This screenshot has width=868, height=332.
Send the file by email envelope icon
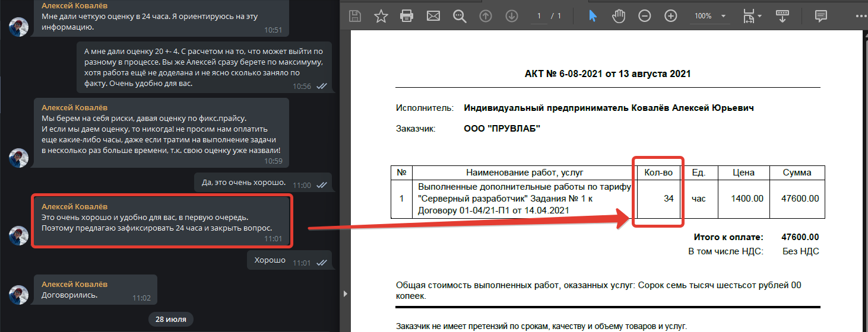(433, 16)
